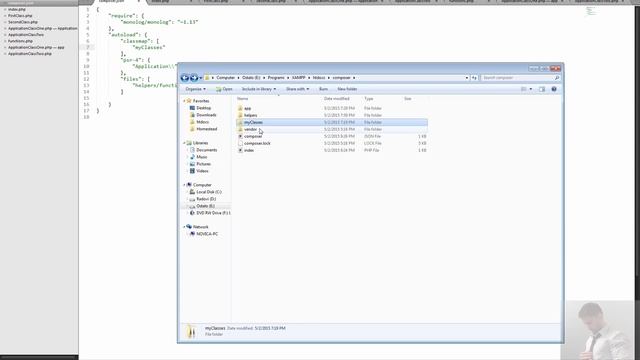Close the Explorer window
Image resolution: width=640 pixels, height=360 pixels.
[x=555, y=69]
